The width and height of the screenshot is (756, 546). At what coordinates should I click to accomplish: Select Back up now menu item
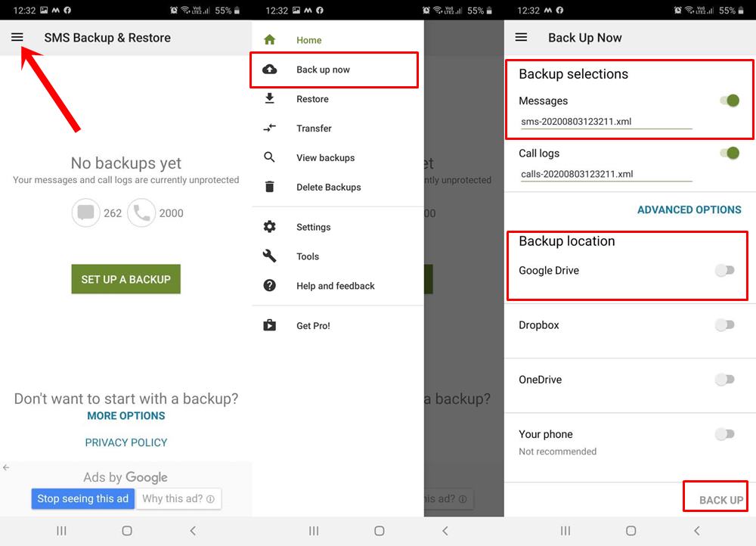pos(337,70)
